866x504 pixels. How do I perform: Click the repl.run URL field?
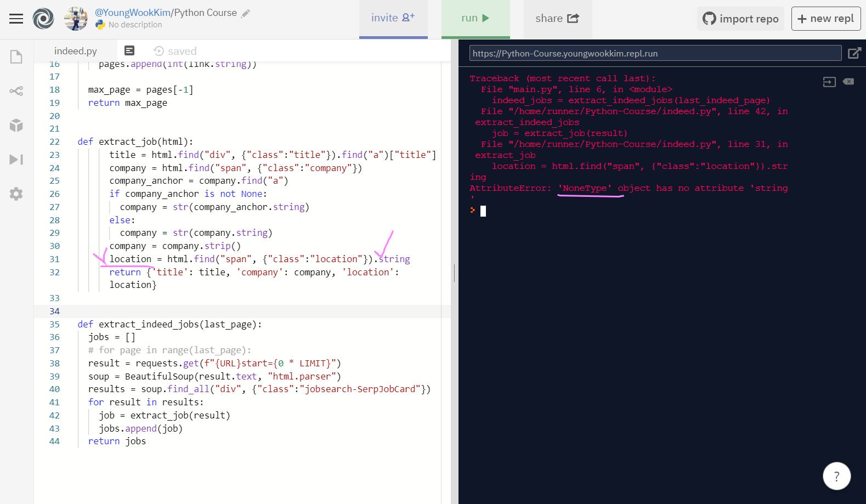(655, 53)
